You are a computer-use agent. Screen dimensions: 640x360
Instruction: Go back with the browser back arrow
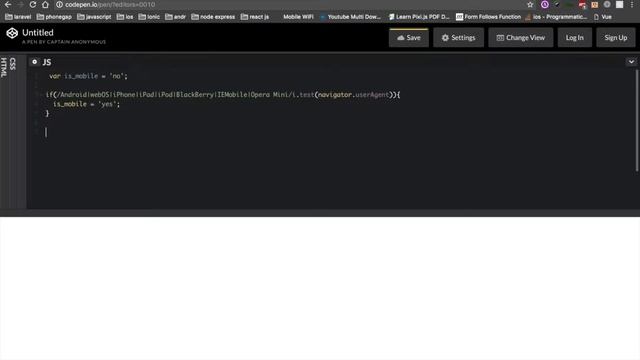[8, 4]
